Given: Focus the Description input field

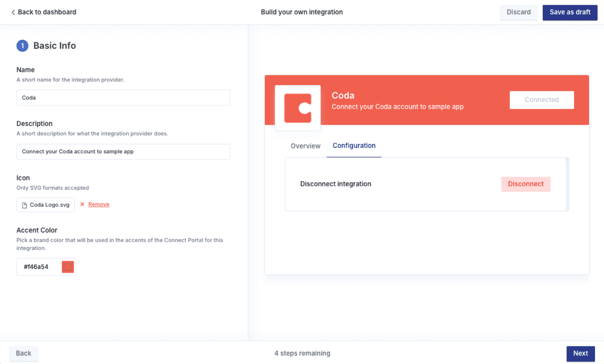Looking at the screenshot, I should 123,152.
